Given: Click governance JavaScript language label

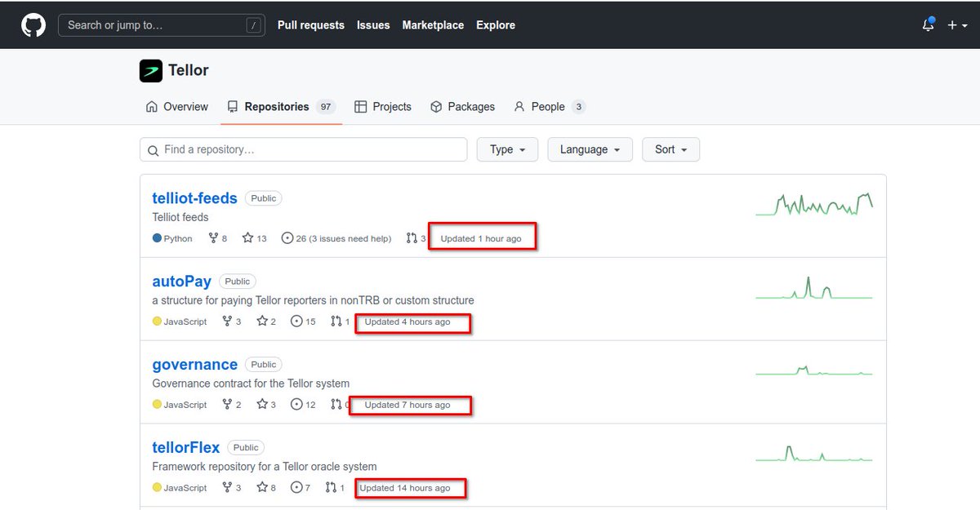Looking at the screenshot, I should pos(180,405).
